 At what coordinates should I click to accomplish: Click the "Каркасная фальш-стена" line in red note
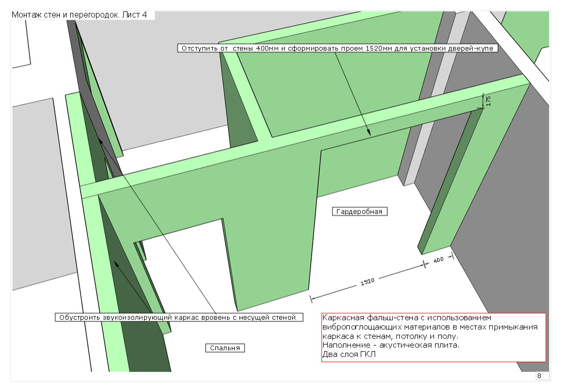(x=408, y=318)
